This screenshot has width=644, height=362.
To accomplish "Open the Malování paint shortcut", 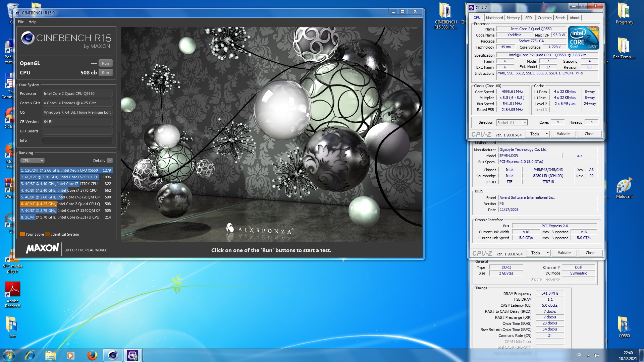I will (624, 188).
